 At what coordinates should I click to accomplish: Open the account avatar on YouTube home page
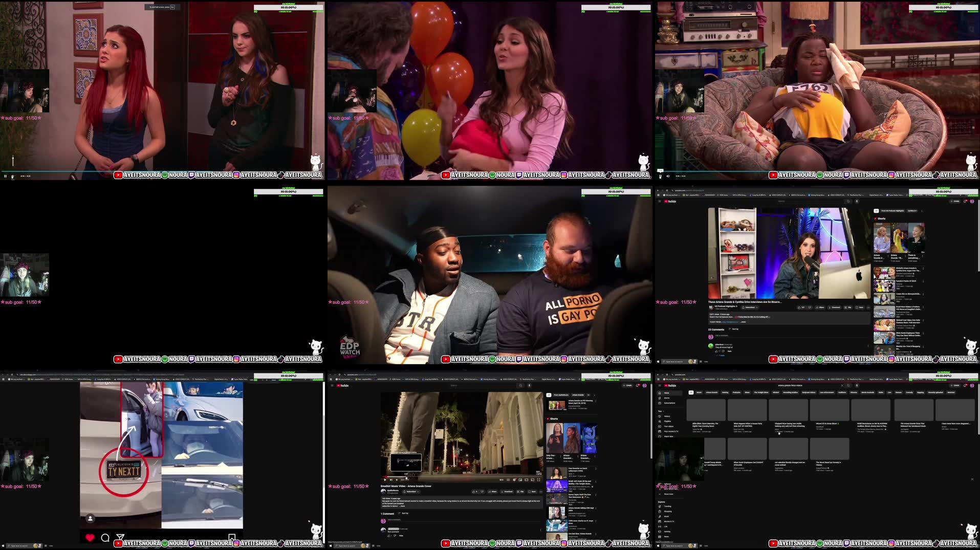[x=972, y=385]
